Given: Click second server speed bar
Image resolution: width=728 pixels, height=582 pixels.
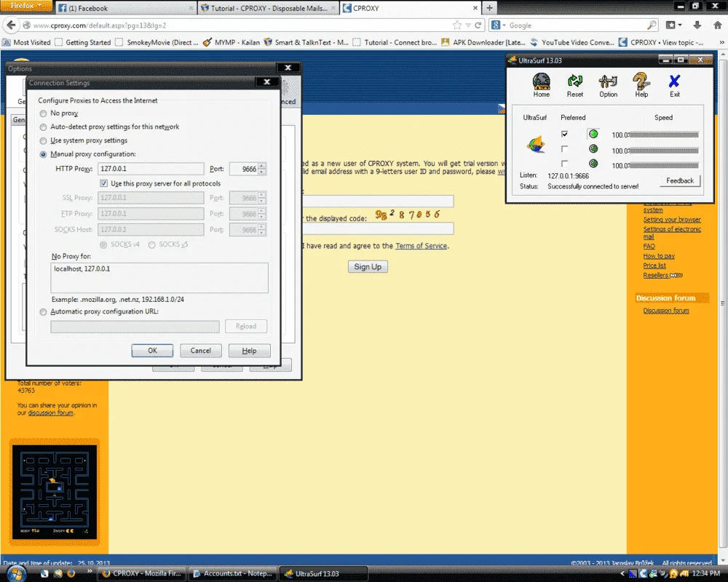Looking at the screenshot, I should pyautogui.click(x=664, y=151).
